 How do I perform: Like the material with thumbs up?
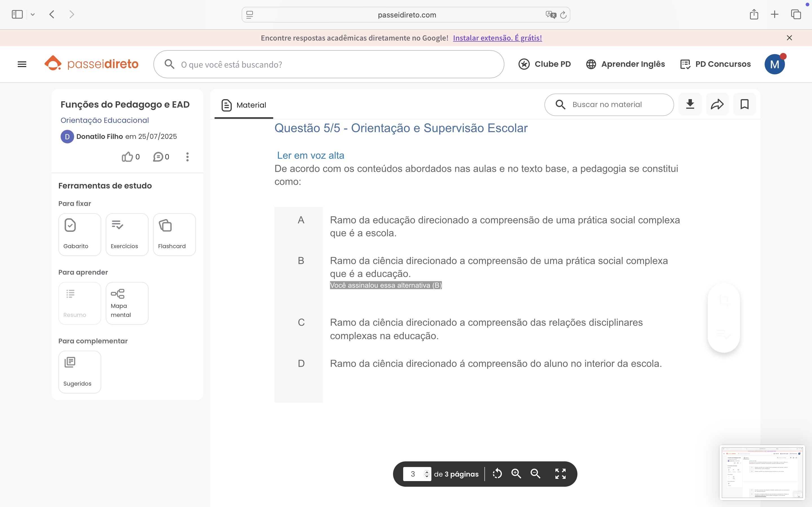(127, 157)
